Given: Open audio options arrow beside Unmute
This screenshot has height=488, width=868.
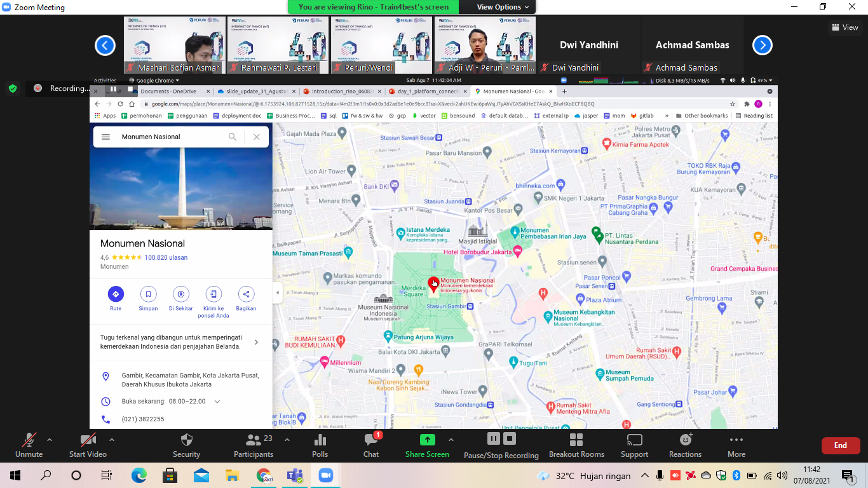Looking at the screenshot, I should click(x=50, y=439).
